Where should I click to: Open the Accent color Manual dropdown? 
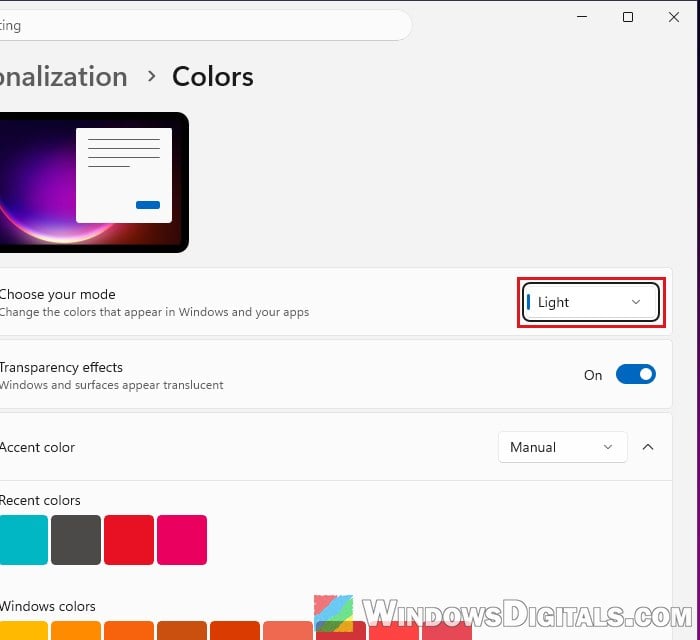coord(562,447)
